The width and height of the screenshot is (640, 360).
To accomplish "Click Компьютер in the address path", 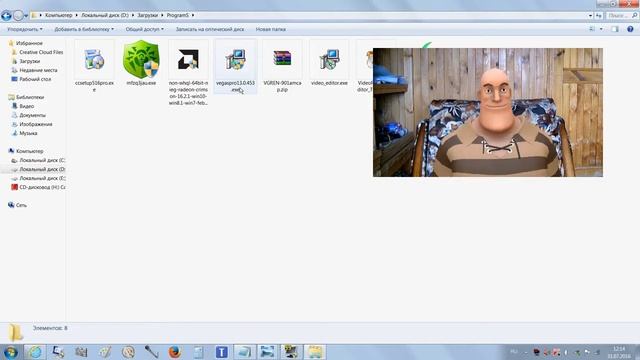I will pos(58,15).
